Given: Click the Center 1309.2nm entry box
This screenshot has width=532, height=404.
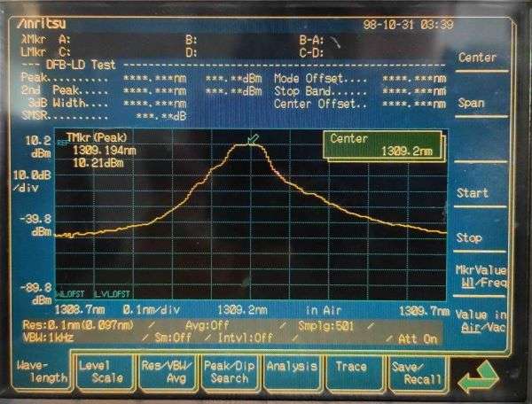Looking at the screenshot, I should coord(382,145).
